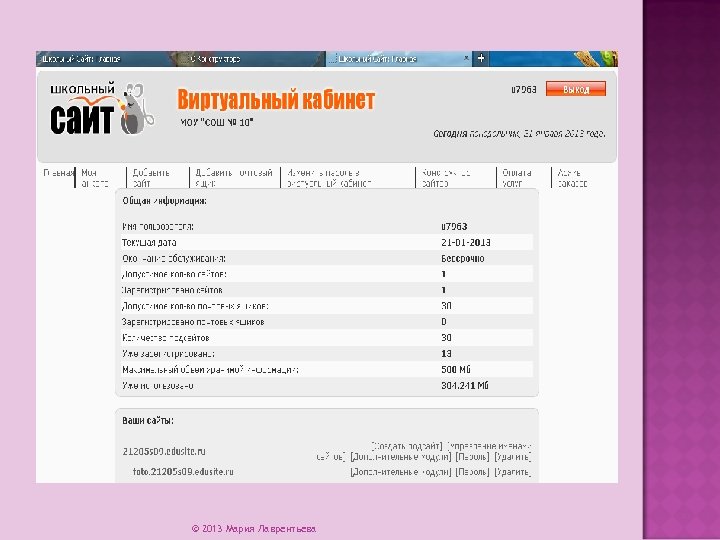720x540 pixels.
Task: Open the Добавить почтовый ящик menu item
Action: coord(234,178)
